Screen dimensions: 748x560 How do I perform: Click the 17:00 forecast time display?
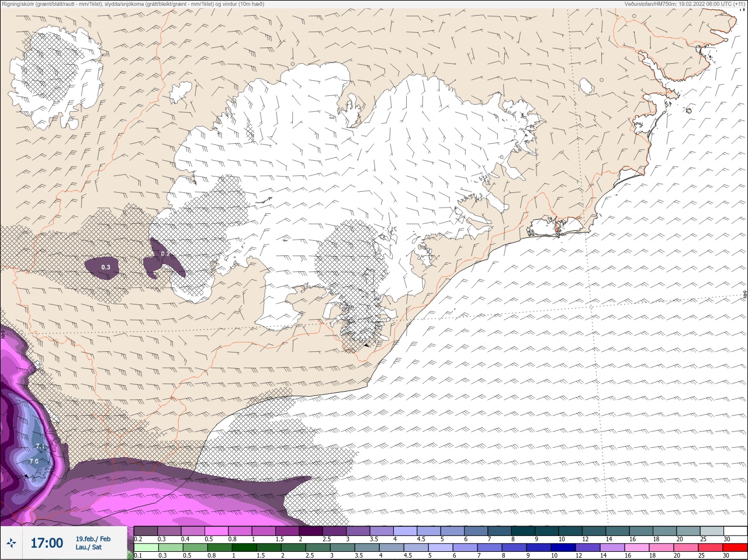[47, 544]
